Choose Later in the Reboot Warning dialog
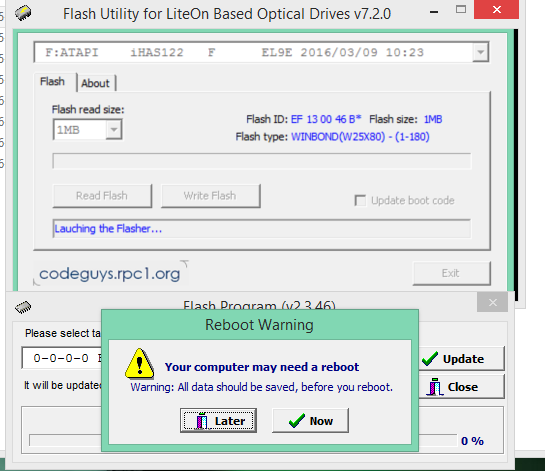This screenshot has height=471, width=545. [x=218, y=421]
